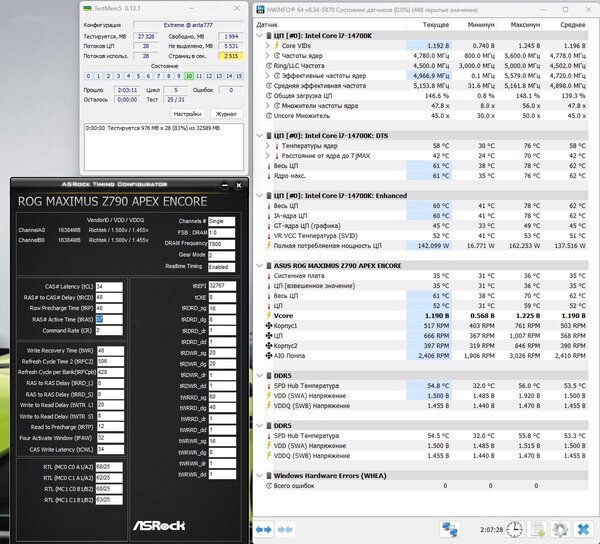Click the clock icon beside Ring/LLC Частота
Image resolution: width=600 pixels, height=544 pixels.
(269, 66)
